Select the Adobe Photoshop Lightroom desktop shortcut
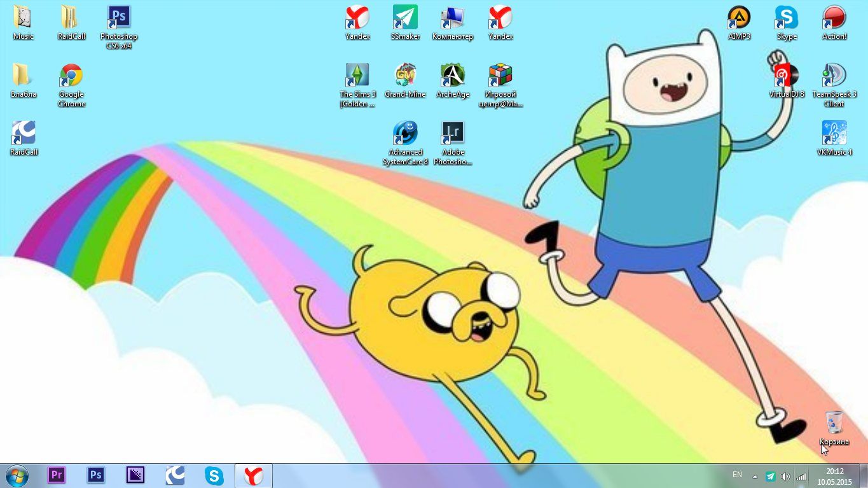The height and width of the screenshot is (488, 868). click(453, 143)
